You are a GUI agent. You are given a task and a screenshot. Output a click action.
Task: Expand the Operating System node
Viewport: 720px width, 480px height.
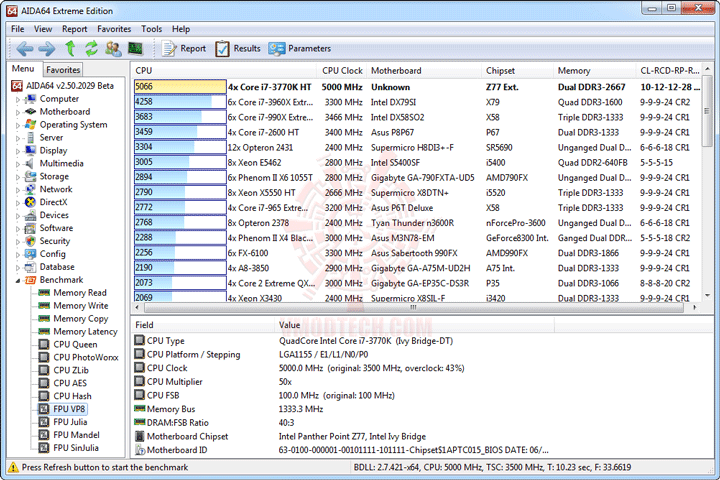18,125
